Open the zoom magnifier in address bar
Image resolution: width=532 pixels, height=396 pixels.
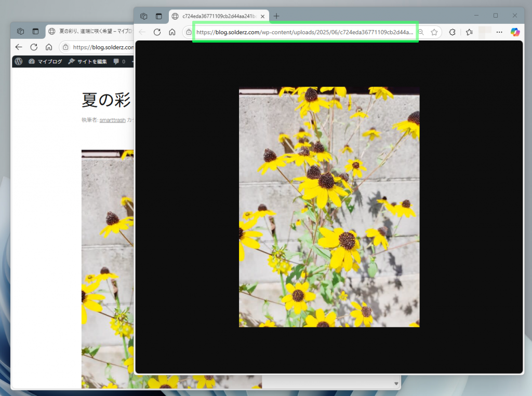421,32
